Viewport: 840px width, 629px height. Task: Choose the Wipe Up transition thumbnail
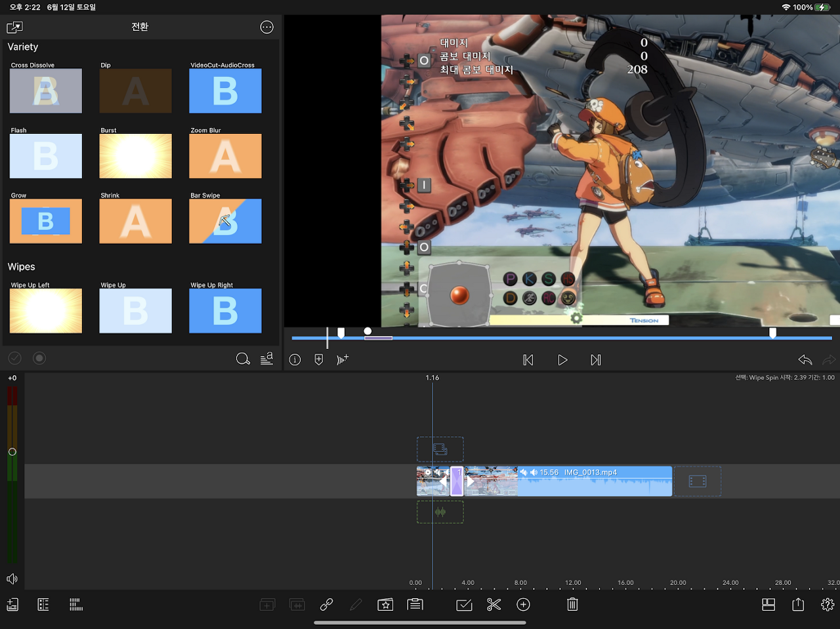pyautogui.click(x=136, y=311)
